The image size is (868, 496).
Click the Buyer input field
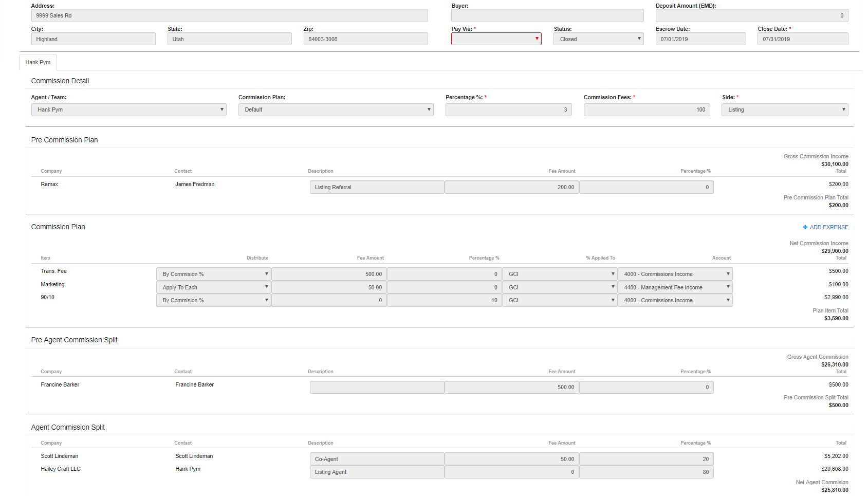pyautogui.click(x=547, y=15)
